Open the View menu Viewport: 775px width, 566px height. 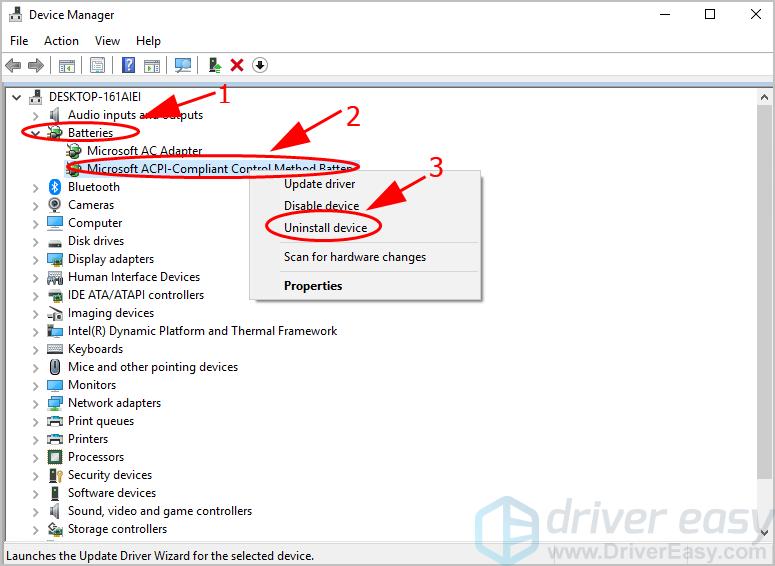(107, 41)
